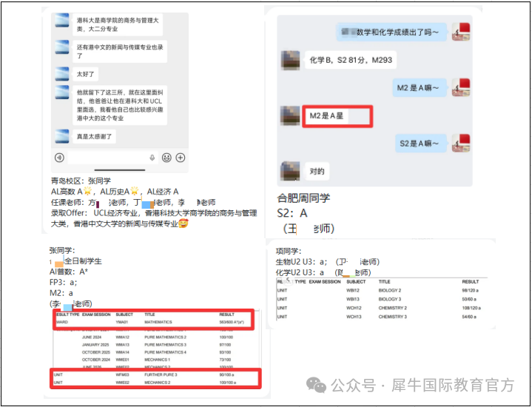
Task: Tap avatar beside '化学B，S2 81分' message
Action: (x=291, y=60)
